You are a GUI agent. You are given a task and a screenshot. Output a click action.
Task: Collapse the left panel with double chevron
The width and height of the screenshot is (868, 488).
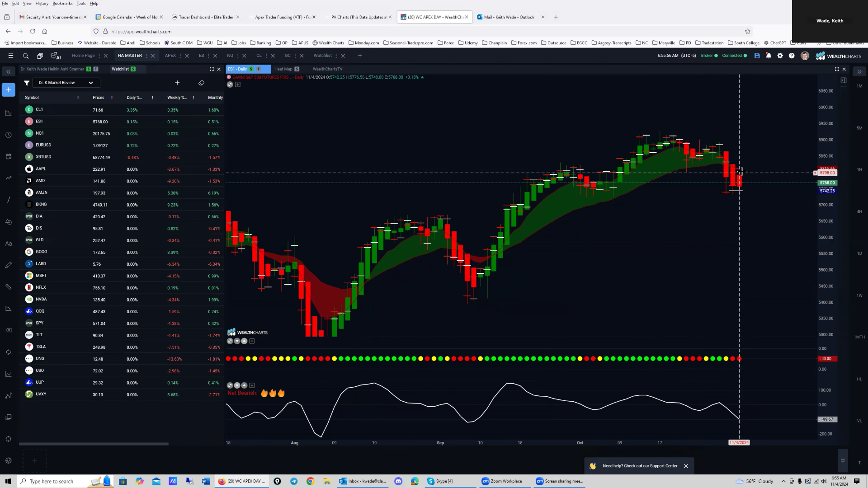pos(8,72)
